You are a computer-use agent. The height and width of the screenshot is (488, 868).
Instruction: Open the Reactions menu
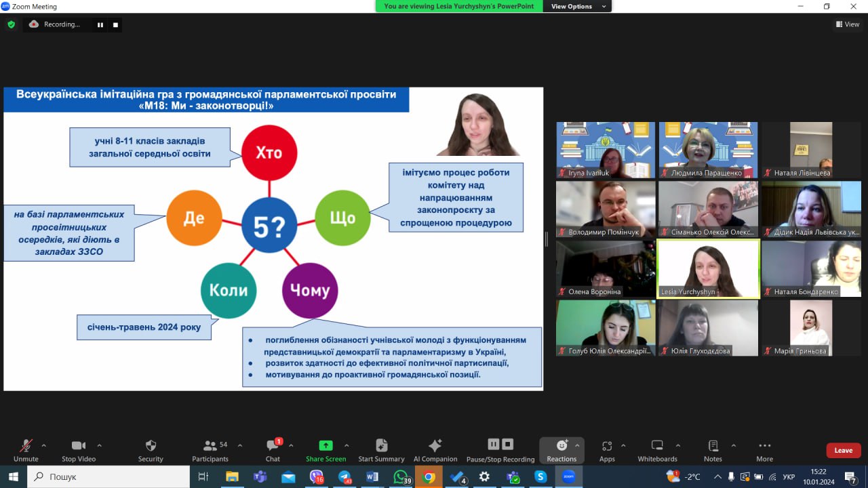point(561,450)
